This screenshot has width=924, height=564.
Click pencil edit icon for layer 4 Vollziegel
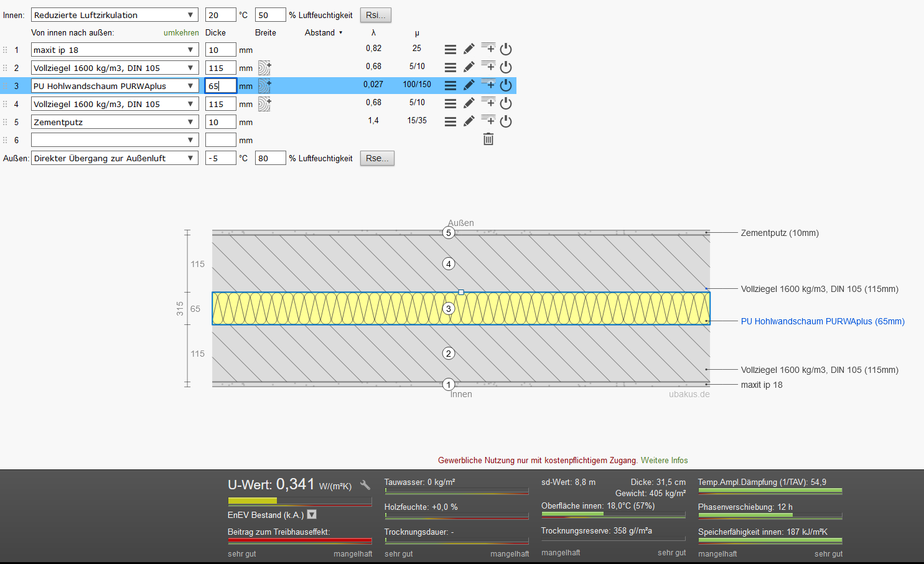pos(469,103)
